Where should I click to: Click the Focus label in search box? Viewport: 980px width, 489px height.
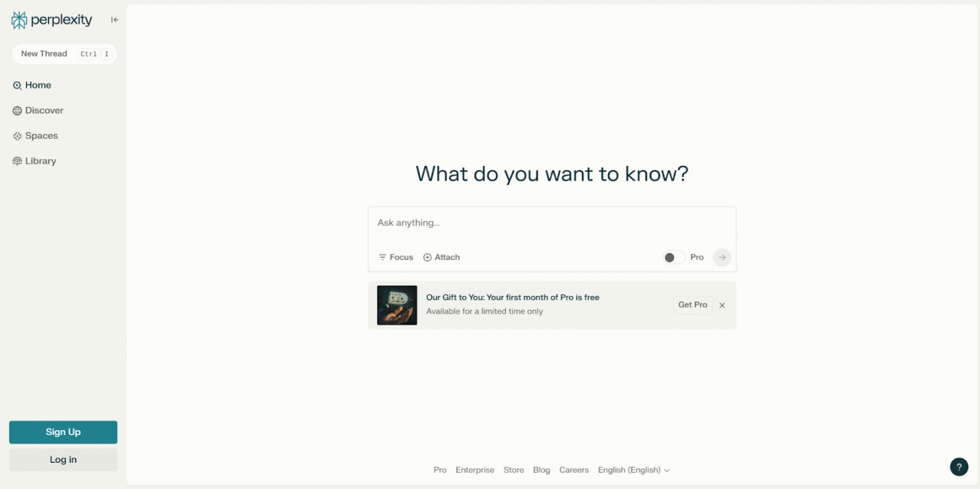pyautogui.click(x=402, y=258)
